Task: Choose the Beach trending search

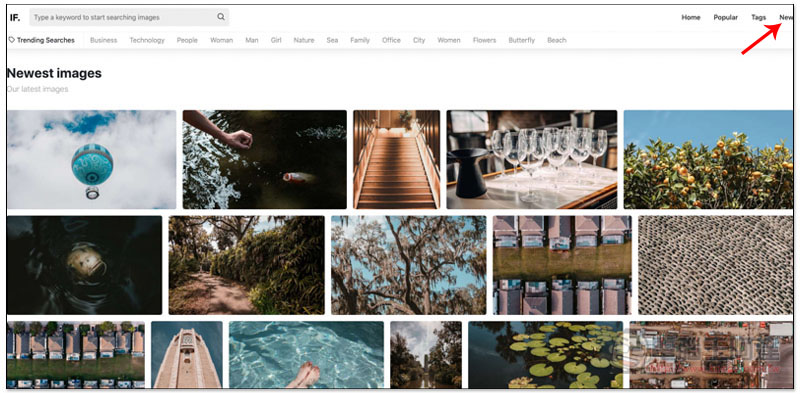Action: coord(557,40)
